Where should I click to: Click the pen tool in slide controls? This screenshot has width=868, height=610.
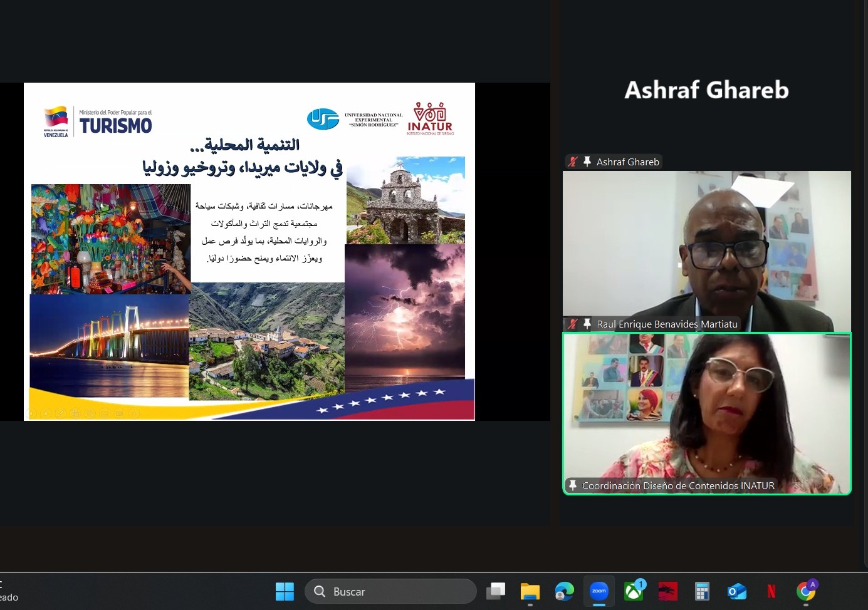pyautogui.click(x=61, y=413)
